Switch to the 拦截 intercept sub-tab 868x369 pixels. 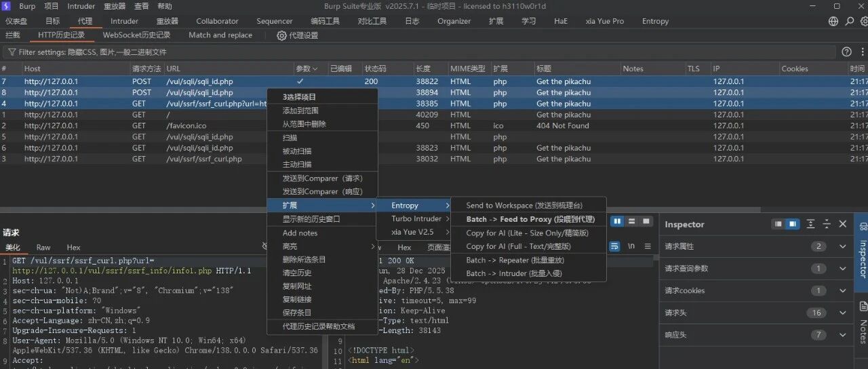[x=13, y=35]
